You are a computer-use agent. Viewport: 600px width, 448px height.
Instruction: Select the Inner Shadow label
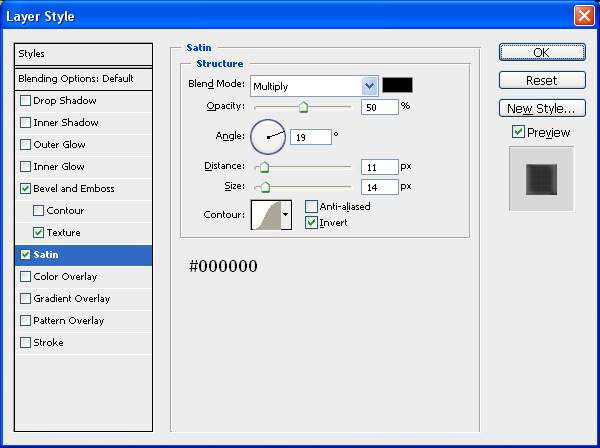[x=66, y=122]
